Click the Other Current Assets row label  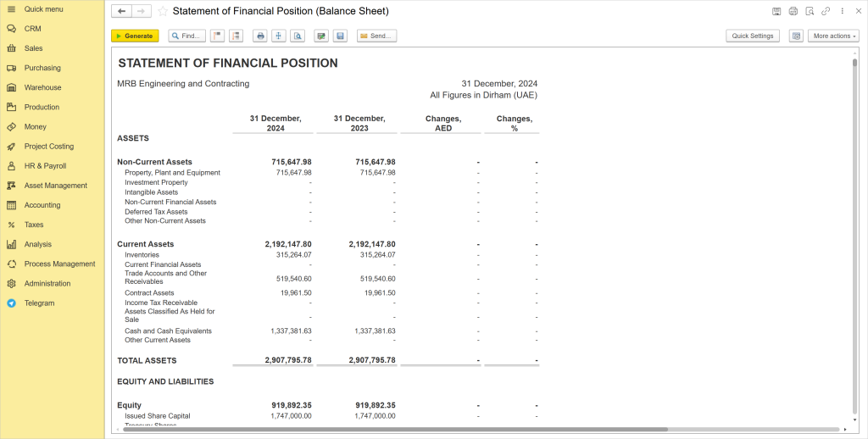[157, 341]
